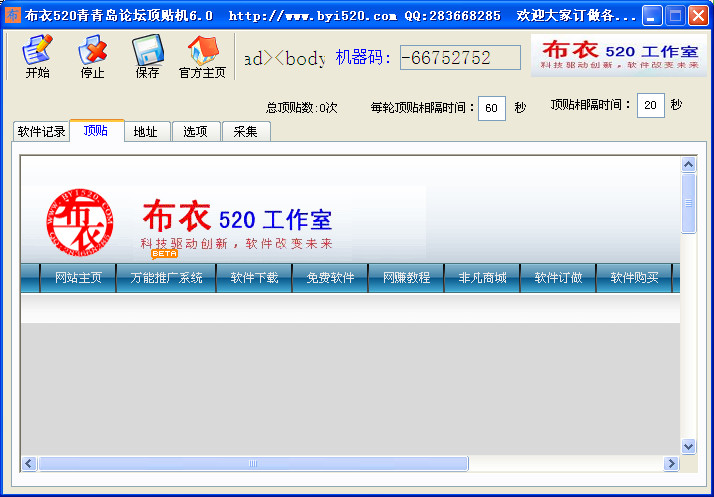Open the 软件订做 navigation link
Screen dimensions: 714x497
558,278
